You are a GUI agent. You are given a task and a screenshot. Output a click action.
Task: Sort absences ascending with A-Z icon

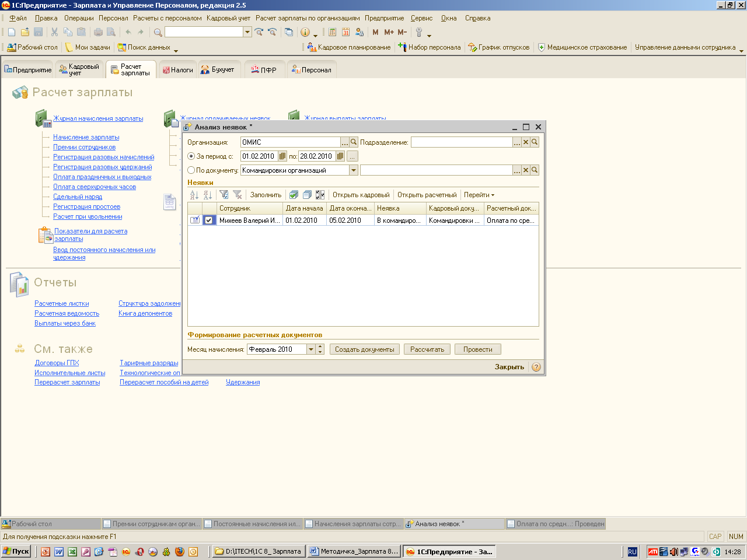194,195
